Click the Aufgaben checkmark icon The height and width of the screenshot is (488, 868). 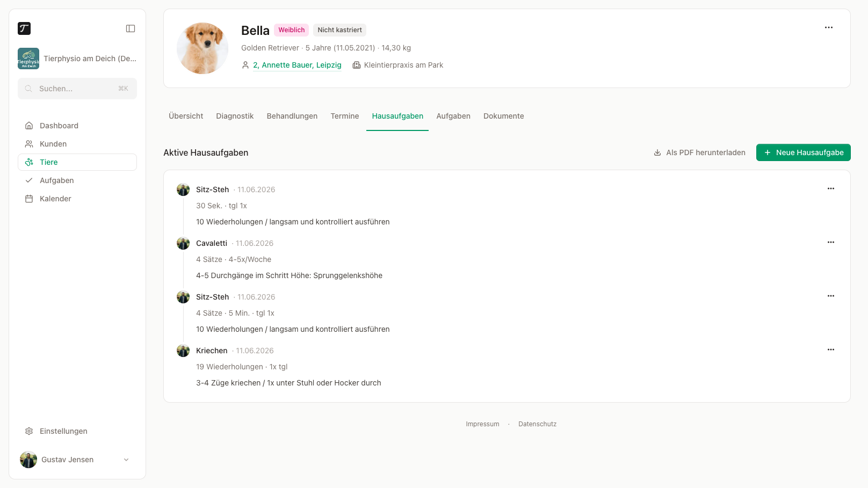(29, 180)
